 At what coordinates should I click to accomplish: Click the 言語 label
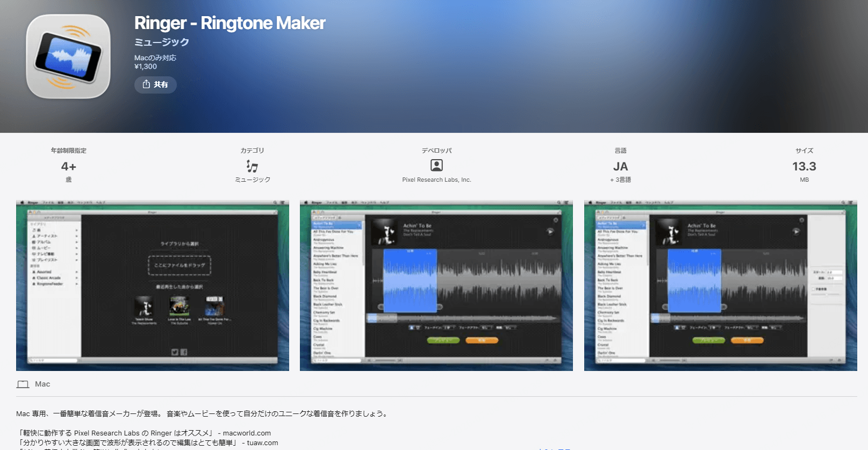tap(621, 151)
